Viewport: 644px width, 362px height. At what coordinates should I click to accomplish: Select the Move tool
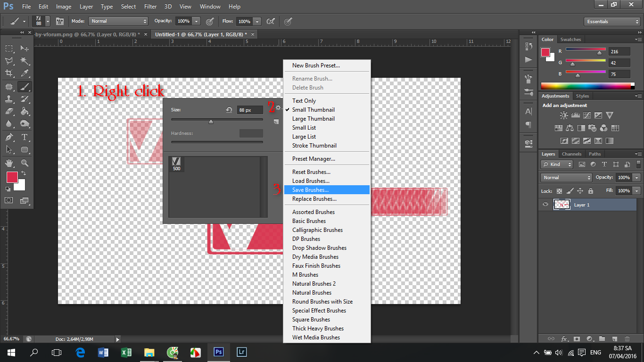25,49
